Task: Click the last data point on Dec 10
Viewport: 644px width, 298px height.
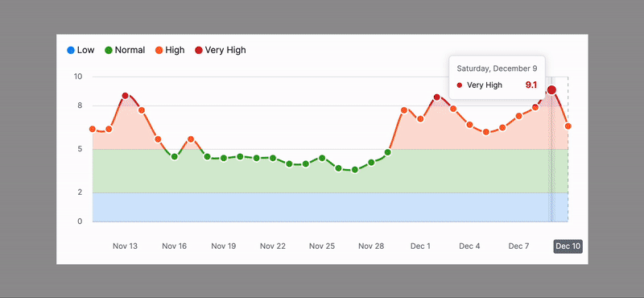Action: click(x=568, y=126)
